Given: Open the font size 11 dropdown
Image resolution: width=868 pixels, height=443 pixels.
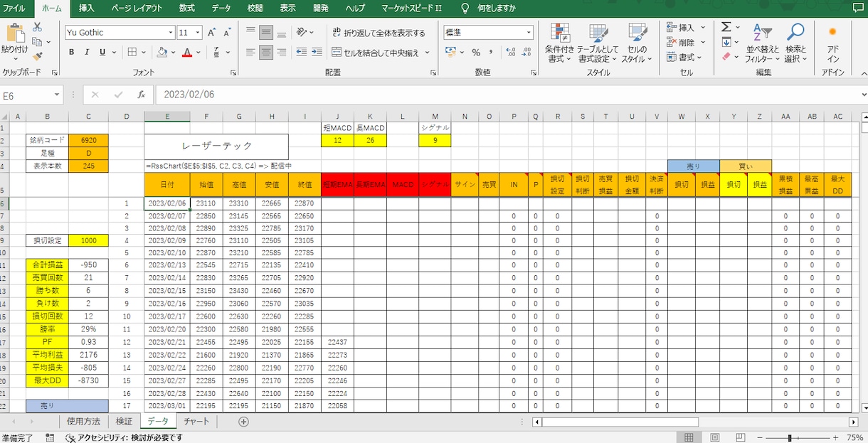Looking at the screenshot, I should tap(199, 33).
